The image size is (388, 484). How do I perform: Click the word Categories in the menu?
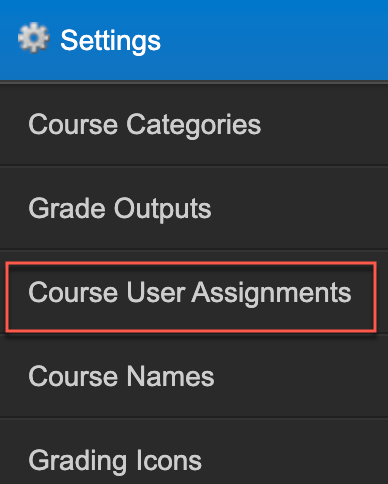pyautogui.click(x=194, y=126)
